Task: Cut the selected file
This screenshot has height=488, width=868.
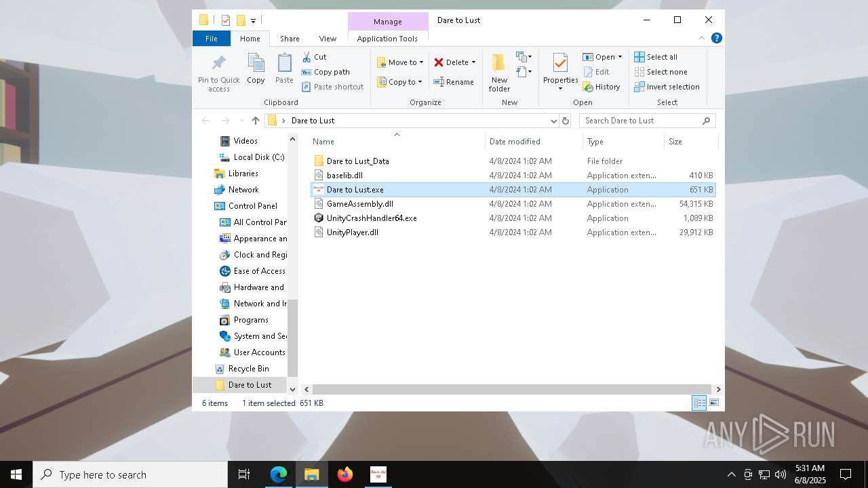Action: pyautogui.click(x=314, y=57)
